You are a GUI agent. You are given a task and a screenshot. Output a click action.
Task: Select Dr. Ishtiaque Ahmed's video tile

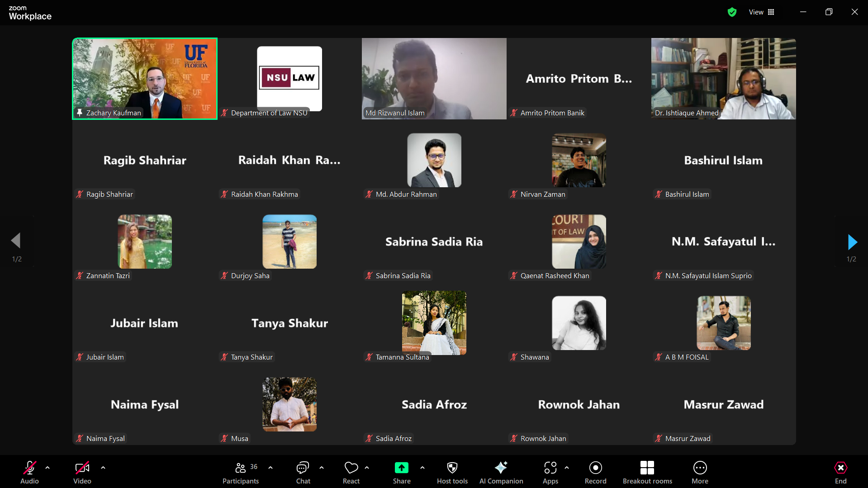pos(724,79)
